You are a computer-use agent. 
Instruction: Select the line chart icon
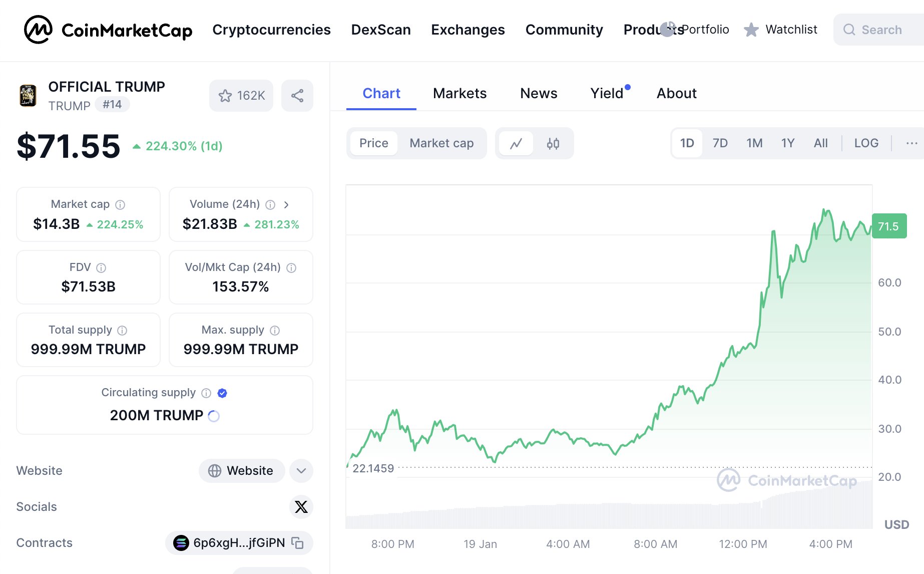516,144
